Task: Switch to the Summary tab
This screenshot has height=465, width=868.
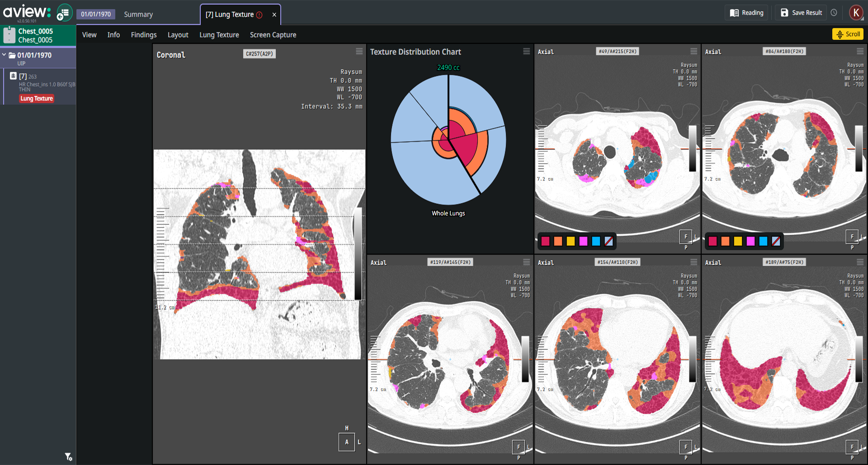Action: point(138,14)
